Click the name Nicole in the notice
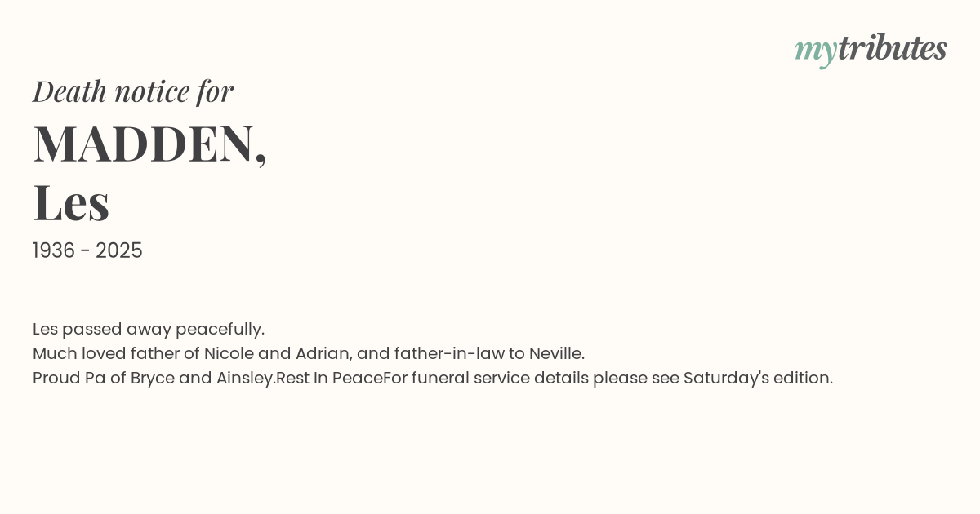980x514 pixels. (229, 353)
